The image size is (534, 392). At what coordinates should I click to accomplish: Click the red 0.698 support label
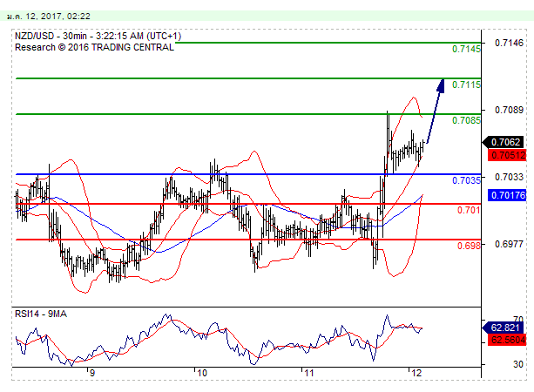click(x=469, y=246)
